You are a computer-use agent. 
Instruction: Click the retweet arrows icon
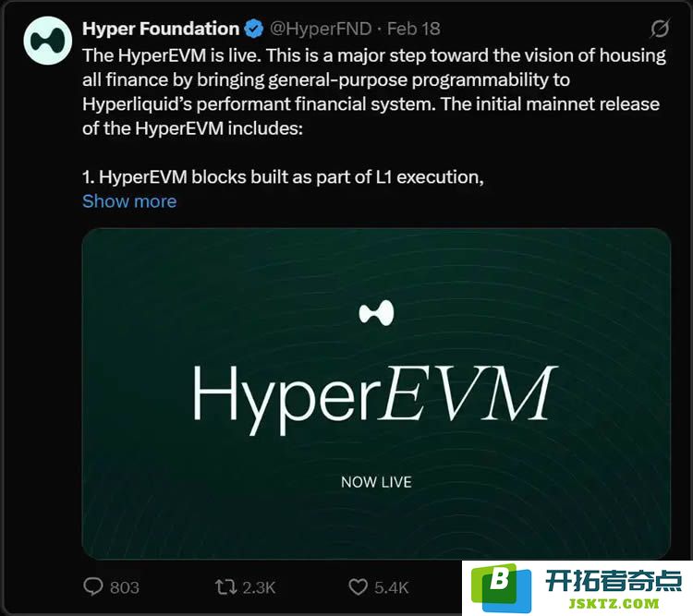coord(225,587)
